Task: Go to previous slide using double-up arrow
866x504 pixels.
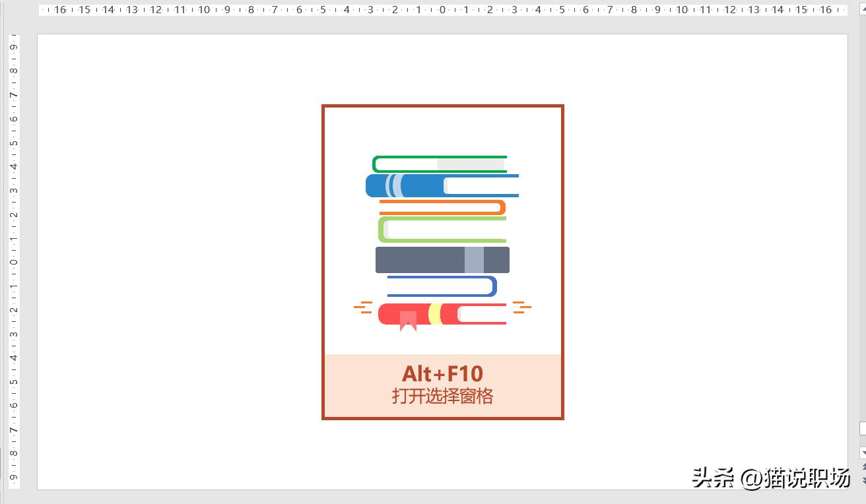Action: 863,467
